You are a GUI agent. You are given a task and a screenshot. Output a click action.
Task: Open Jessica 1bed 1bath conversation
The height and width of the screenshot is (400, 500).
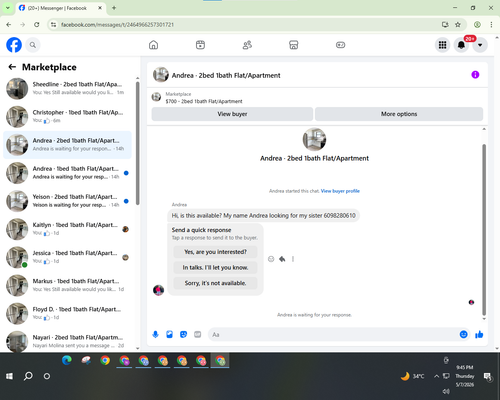(67, 257)
